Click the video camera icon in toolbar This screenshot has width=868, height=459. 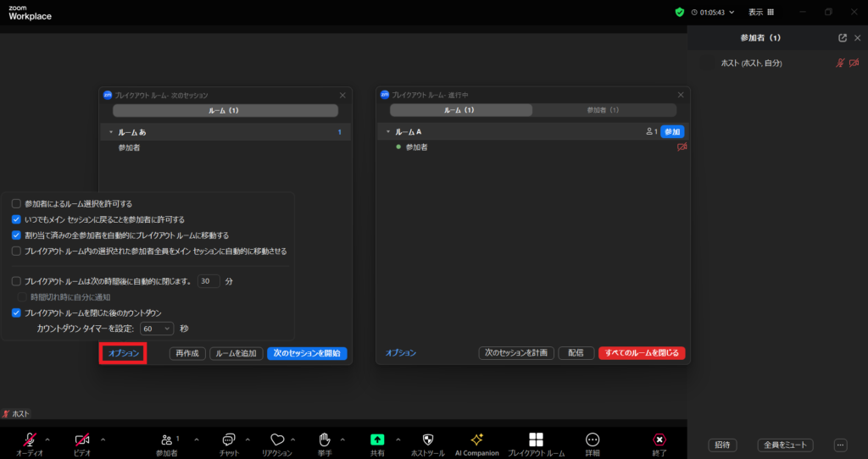82,439
